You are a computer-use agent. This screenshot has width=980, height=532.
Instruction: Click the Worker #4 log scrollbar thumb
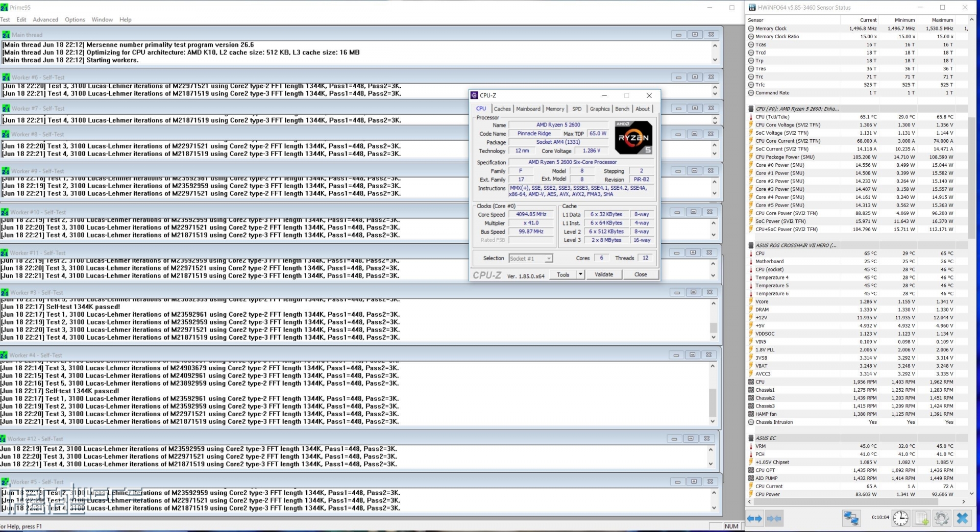tap(713, 402)
